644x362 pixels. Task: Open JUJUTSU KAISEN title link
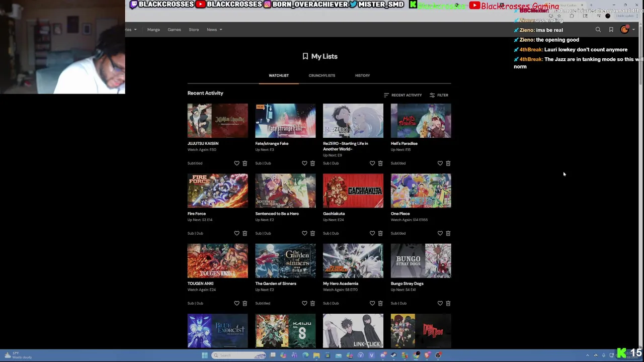[x=203, y=143]
